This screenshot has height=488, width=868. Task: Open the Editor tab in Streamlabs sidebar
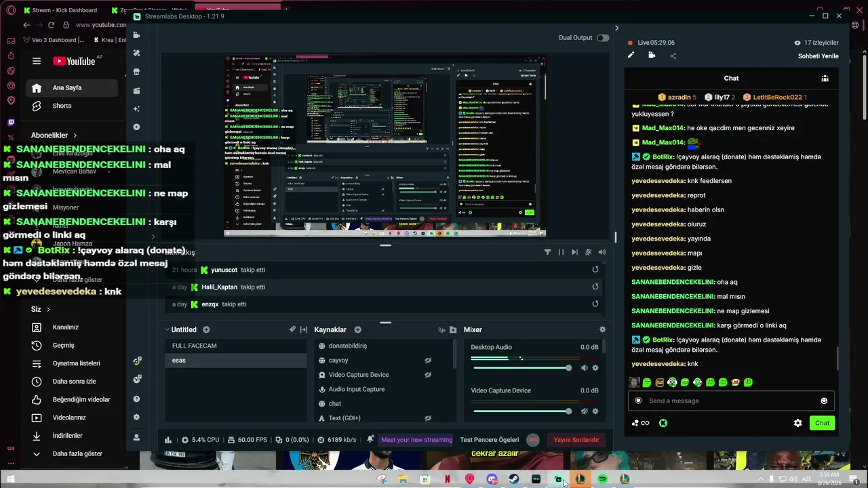coord(136,35)
